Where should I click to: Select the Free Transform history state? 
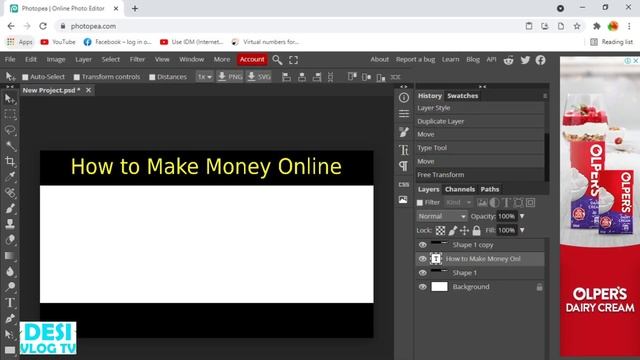(x=480, y=175)
